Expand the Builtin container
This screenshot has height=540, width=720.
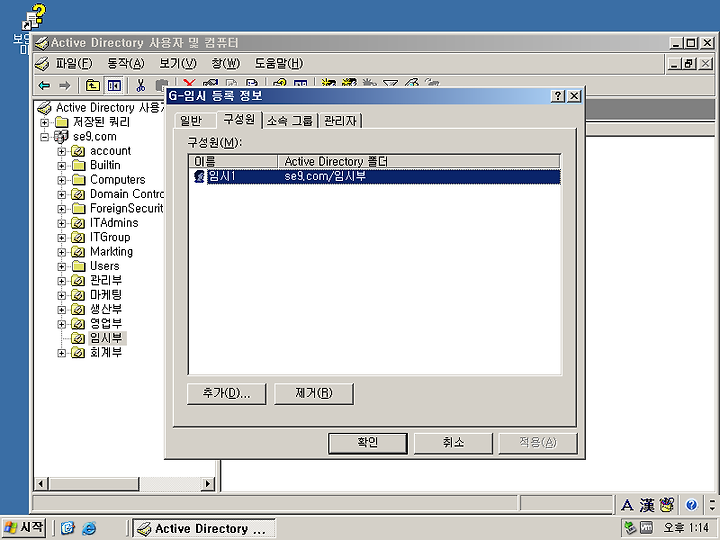pos(61,166)
